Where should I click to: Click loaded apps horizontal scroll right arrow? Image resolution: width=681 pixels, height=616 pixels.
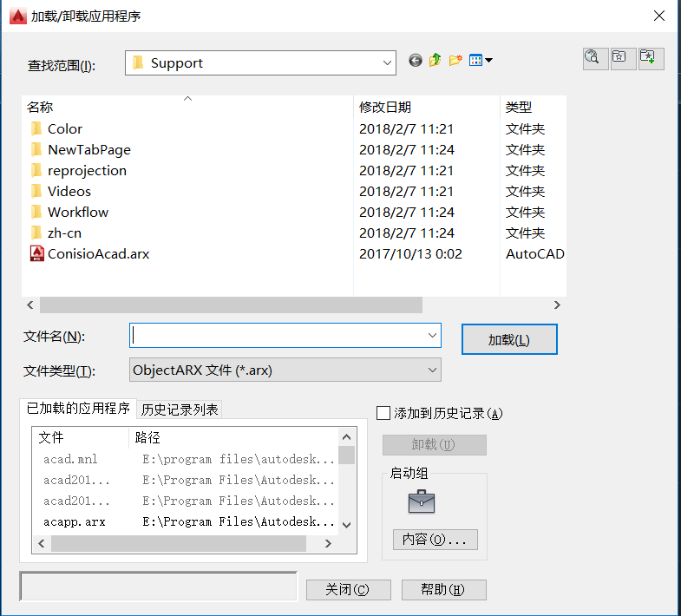[328, 543]
